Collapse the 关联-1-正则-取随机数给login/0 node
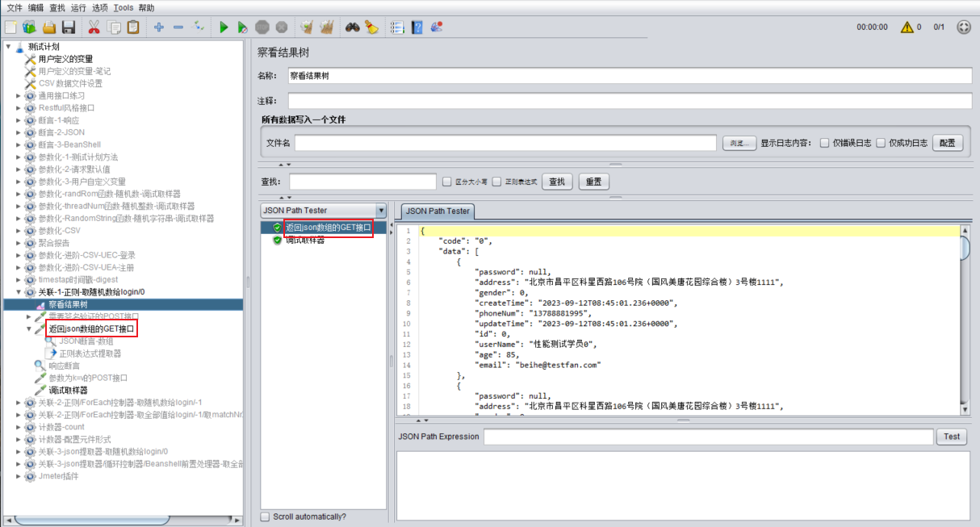 pos(19,292)
